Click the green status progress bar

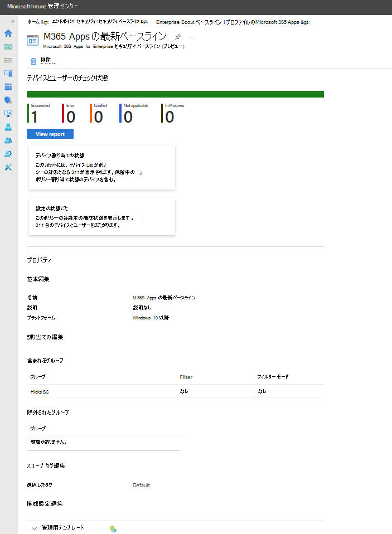[176, 94]
